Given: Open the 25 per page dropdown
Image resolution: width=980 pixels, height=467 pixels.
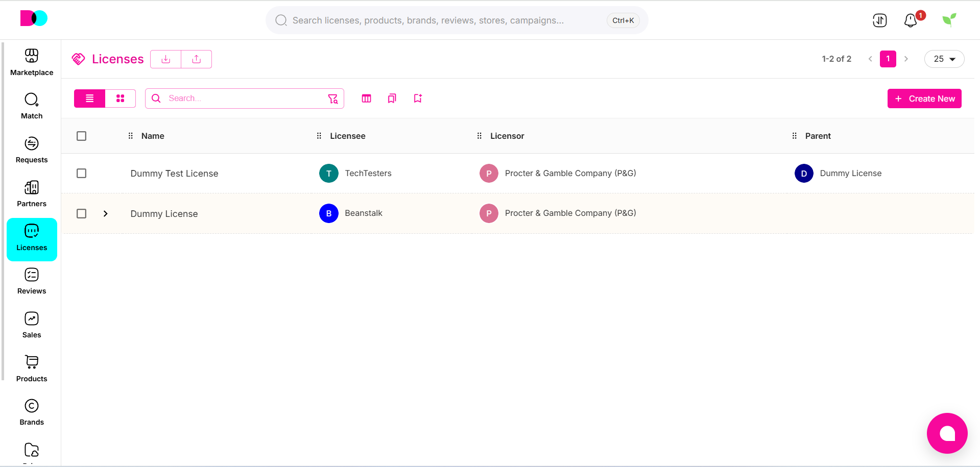Looking at the screenshot, I should [x=944, y=59].
